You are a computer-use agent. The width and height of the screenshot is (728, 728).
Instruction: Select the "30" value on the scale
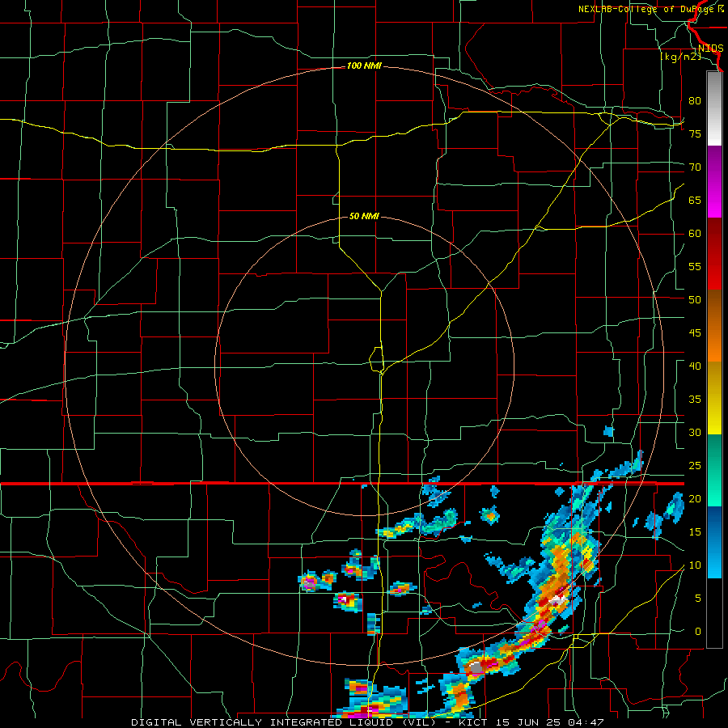695,432
